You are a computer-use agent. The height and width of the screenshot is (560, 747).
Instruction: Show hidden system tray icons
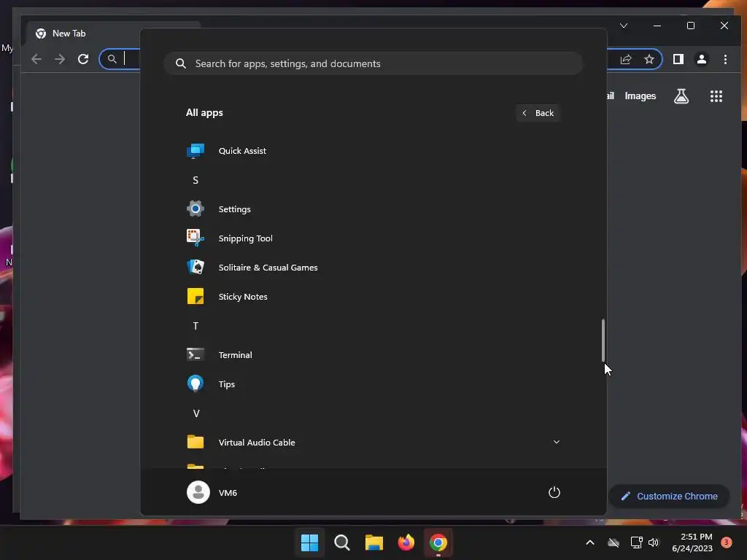click(x=589, y=542)
